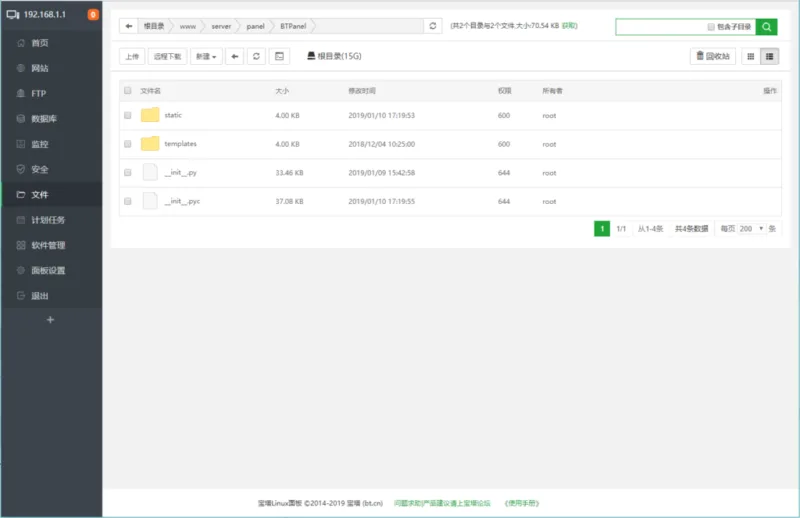Toggle the select-all checkbox in the header
This screenshot has width=800, height=518.
127,91
